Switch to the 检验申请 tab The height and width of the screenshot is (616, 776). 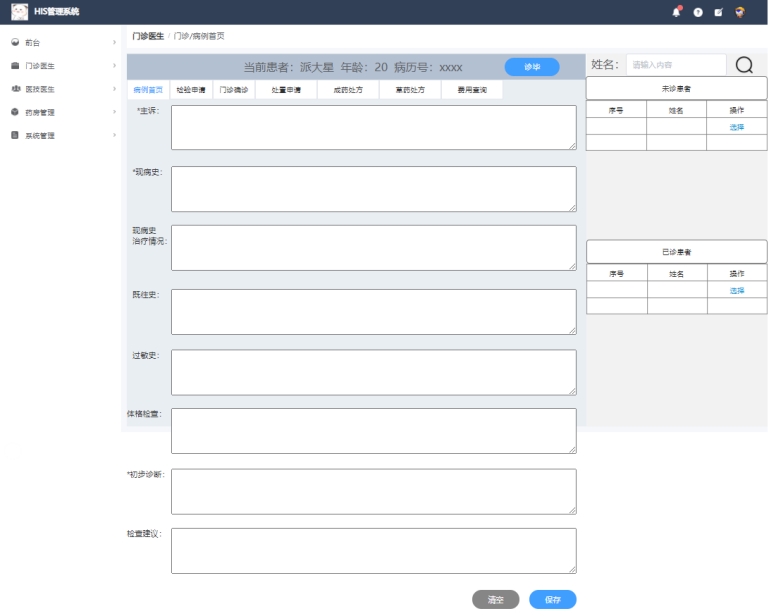coord(191,90)
